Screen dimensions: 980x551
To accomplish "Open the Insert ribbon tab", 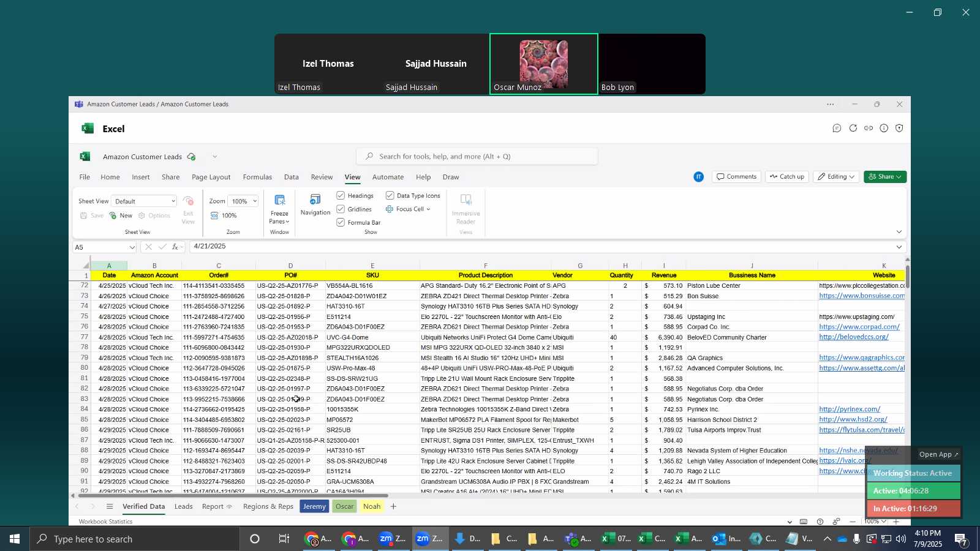I will click(x=141, y=177).
